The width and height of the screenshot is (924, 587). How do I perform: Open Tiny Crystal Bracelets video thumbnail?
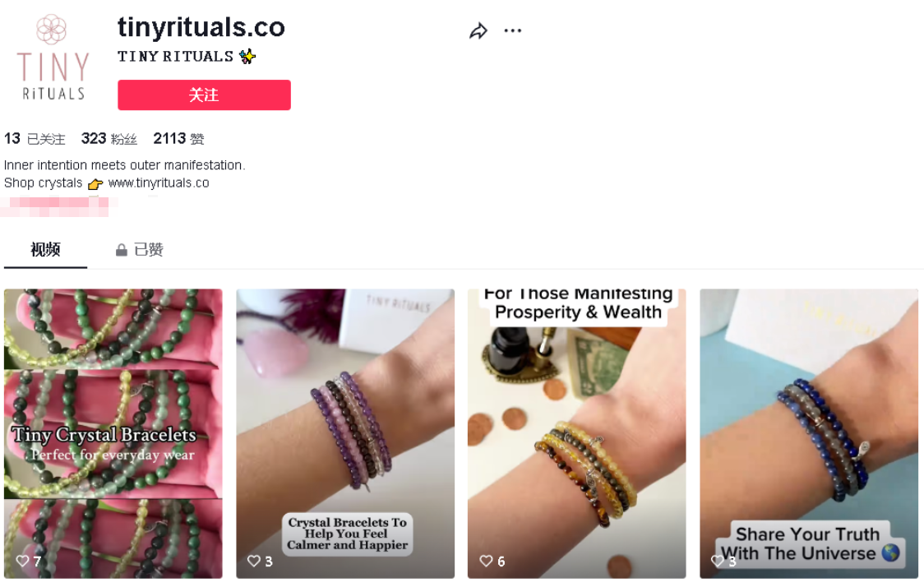(x=113, y=433)
